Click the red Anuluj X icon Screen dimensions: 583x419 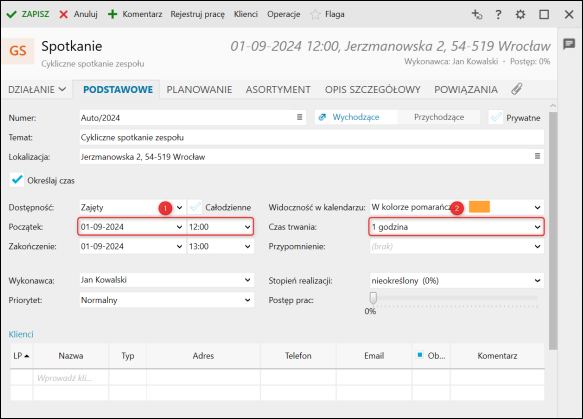[64, 14]
